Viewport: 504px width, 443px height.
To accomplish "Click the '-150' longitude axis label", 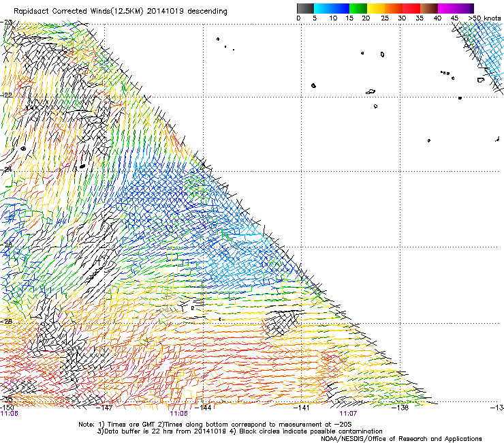I will tap(7, 408).
